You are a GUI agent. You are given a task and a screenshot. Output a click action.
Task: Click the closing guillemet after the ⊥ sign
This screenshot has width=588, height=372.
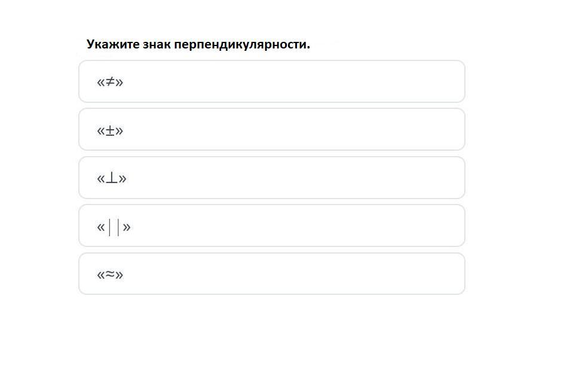point(122,178)
